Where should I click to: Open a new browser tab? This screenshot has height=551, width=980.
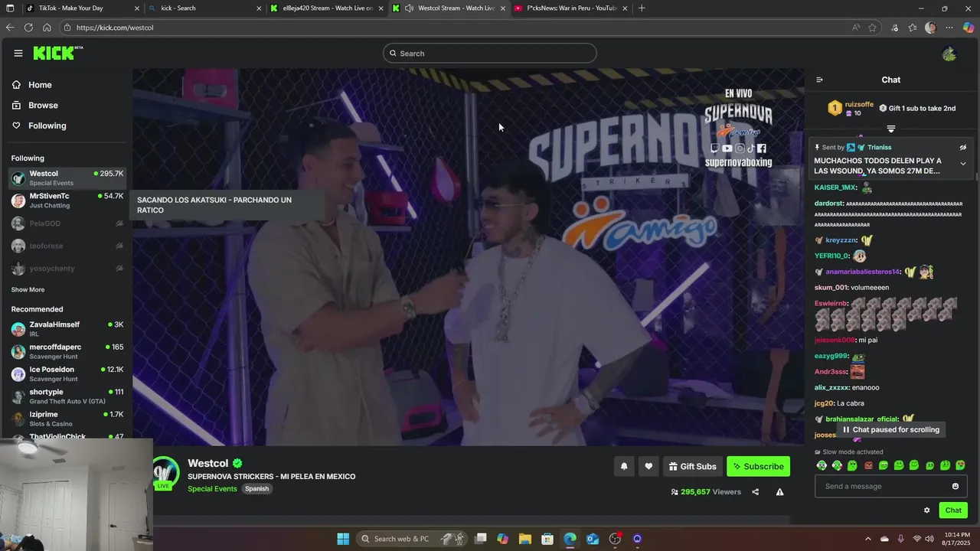tap(642, 8)
